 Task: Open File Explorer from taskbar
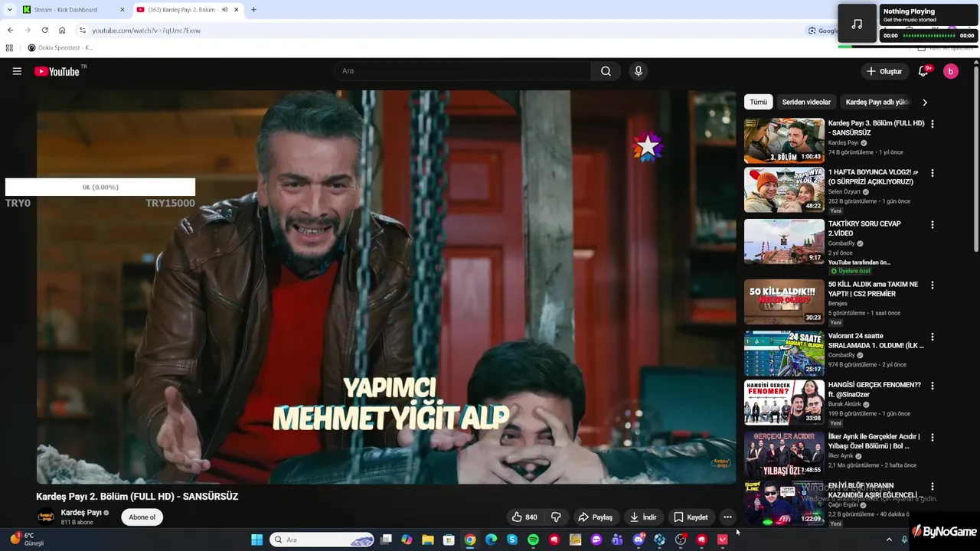pos(428,540)
